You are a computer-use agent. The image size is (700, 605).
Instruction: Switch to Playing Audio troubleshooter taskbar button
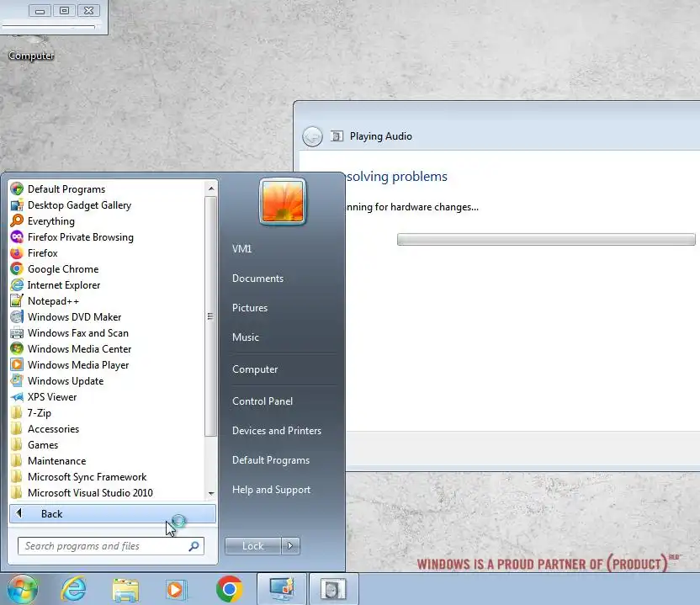click(x=333, y=589)
